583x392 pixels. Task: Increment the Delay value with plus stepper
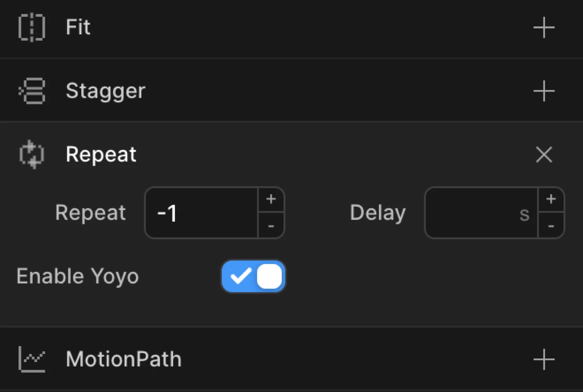click(x=551, y=199)
